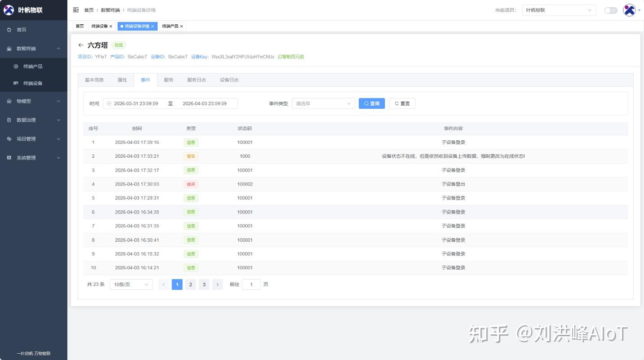
Task: Click the 在线 status tag
Action: pyautogui.click(x=119, y=45)
